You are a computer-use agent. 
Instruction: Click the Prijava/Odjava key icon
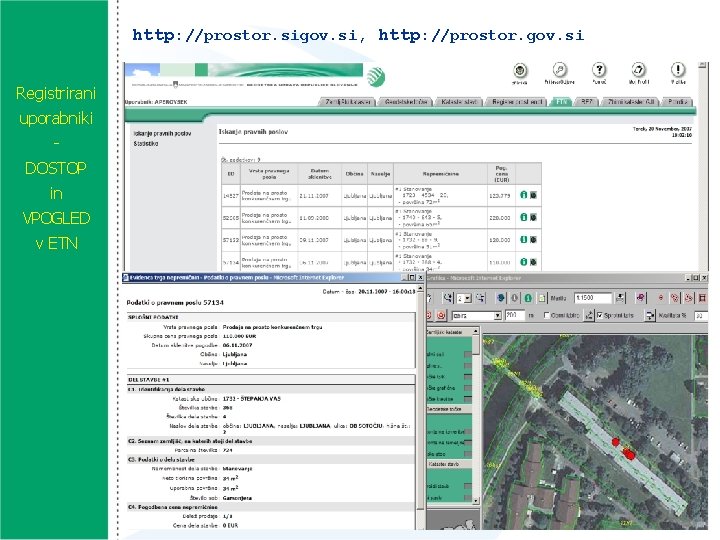[x=559, y=70]
